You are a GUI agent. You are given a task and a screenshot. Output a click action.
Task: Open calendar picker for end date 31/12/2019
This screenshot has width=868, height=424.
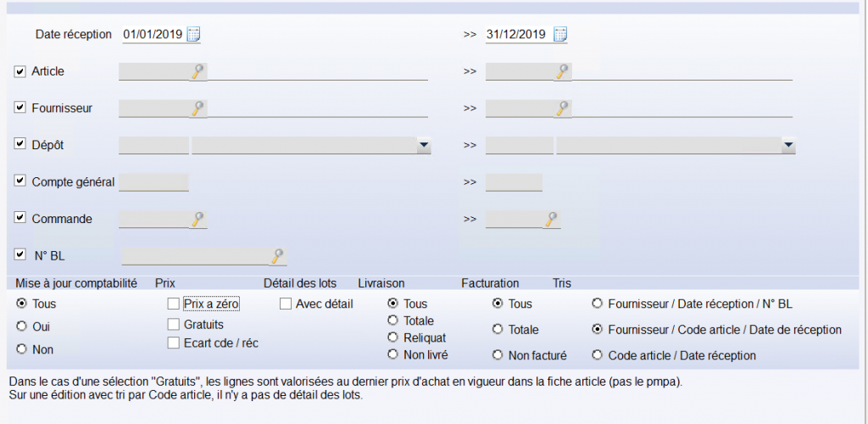coord(559,35)
